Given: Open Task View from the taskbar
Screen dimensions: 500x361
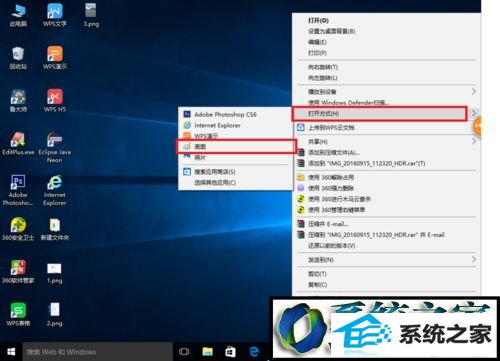Looking at the screenshot, I should point(184,352).
